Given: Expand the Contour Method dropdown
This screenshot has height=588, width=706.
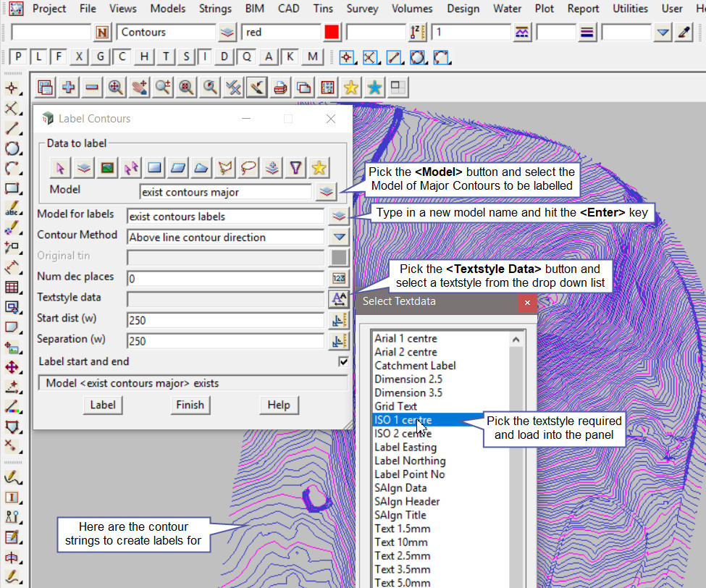Looking at the screenshot, I should point(339,237).
